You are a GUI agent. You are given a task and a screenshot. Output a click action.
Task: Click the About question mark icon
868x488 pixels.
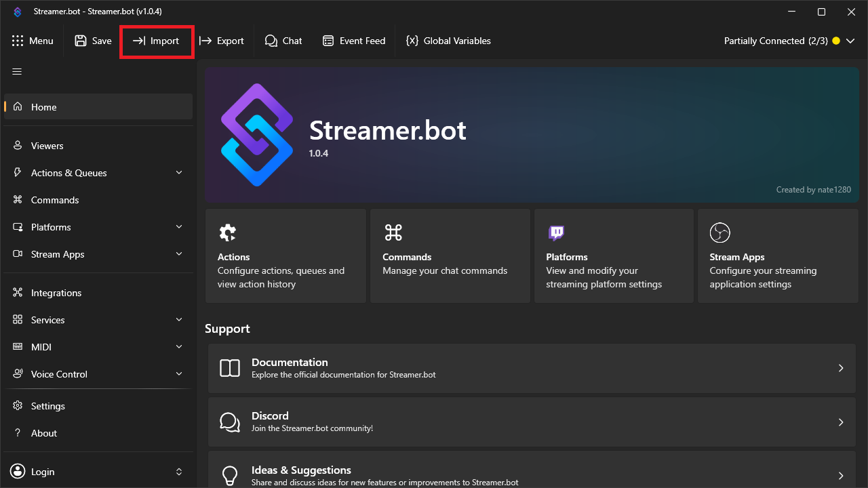click(18, 433)
